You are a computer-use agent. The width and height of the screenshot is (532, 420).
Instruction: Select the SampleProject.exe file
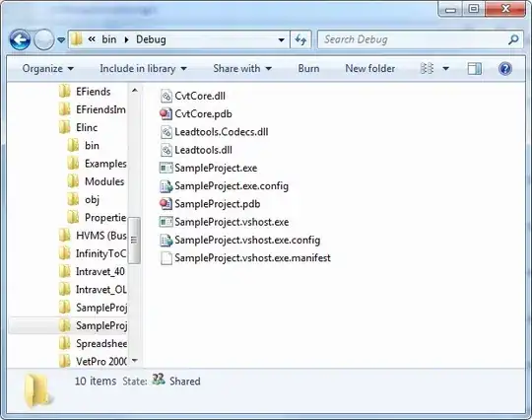click(208, 168)
